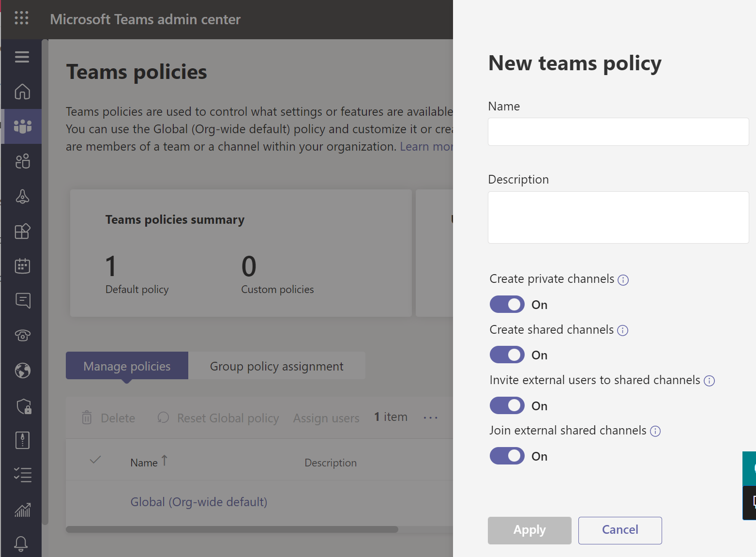Open the Learn more link
The image size is (756, 557).
tap(426, 146)
